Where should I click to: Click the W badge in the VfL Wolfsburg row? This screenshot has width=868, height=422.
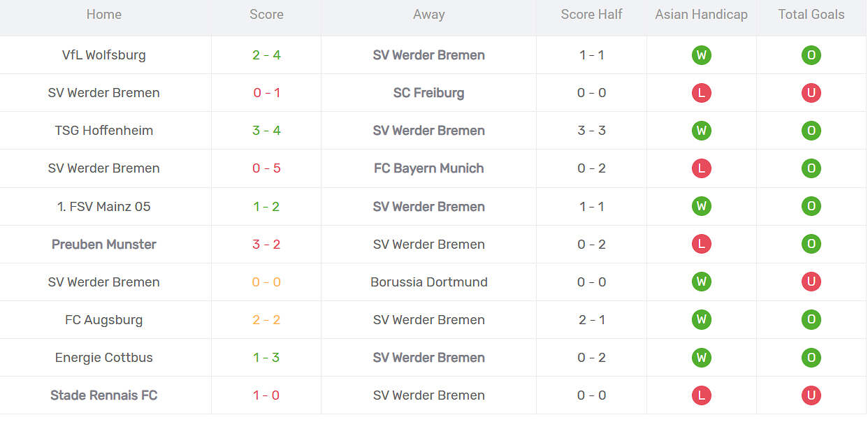pyautogui.click(x=701, y=55)
